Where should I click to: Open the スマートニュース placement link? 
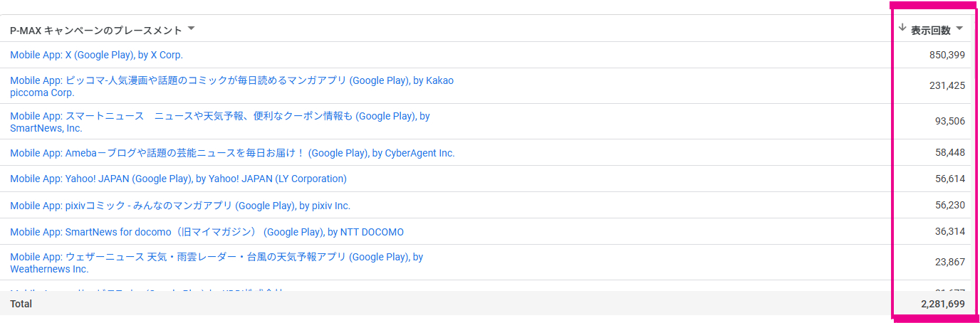tap(220, 122)
